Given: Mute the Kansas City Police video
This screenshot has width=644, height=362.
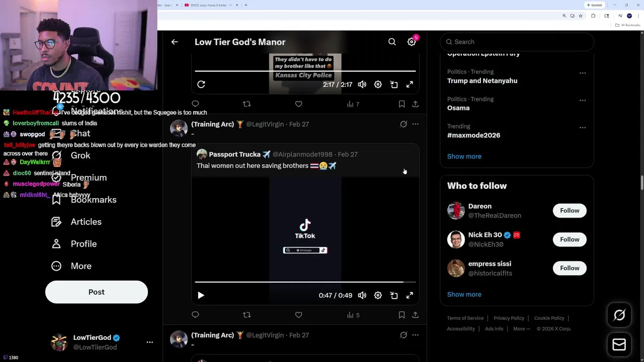Looking at the screenshot, I should (x=362, y=84).
